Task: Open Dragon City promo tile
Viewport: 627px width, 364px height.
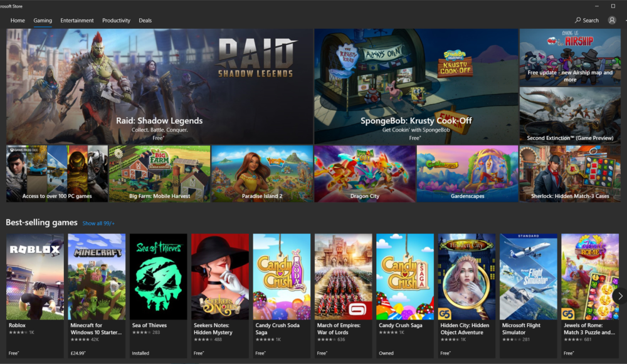Action: (365, 174)
